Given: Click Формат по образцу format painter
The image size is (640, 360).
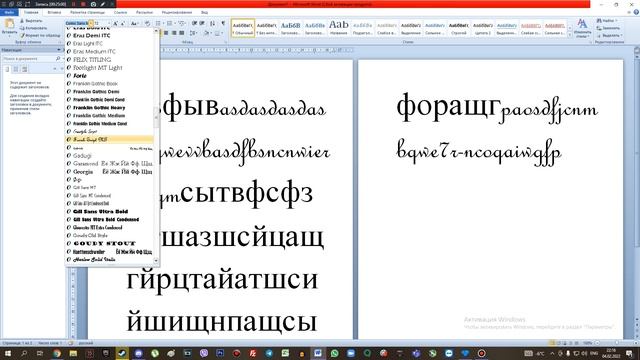Looking at the screenshot, I should pos(40,35).
